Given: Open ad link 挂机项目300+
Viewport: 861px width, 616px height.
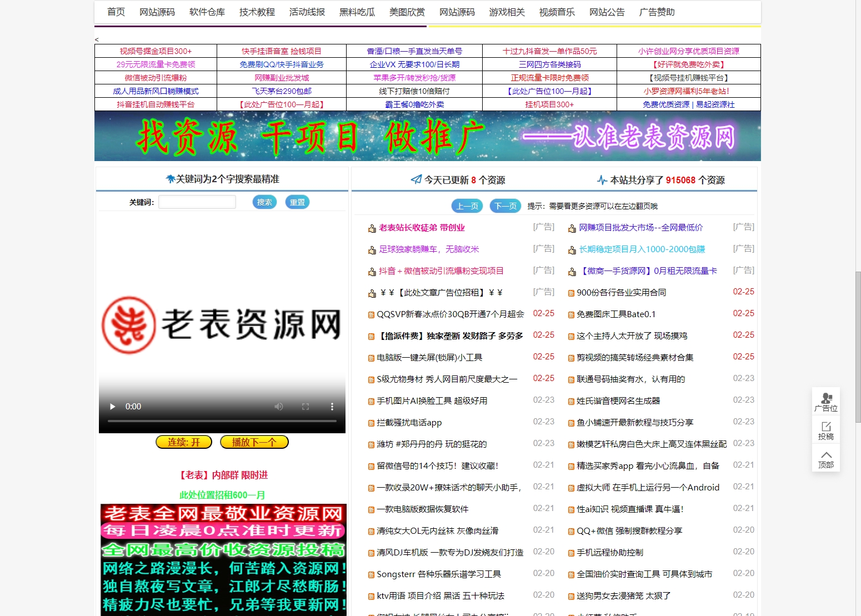Looking at the screenshot, I should [550, 104].
